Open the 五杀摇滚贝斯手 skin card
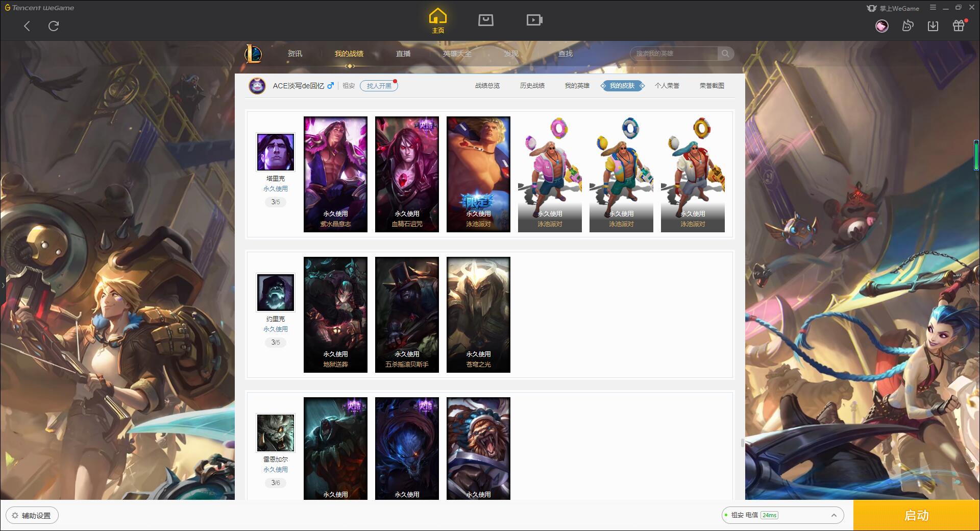The width and height of the screenshot is (980, 531). pos(407,315)
